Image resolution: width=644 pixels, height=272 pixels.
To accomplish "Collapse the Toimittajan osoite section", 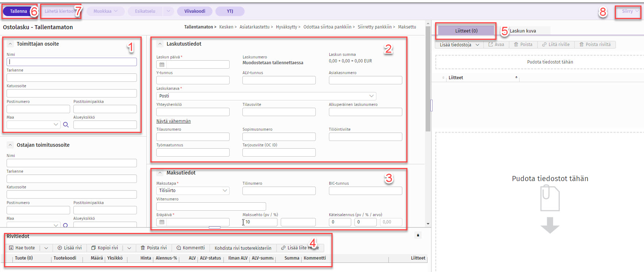I will [10, 44].
